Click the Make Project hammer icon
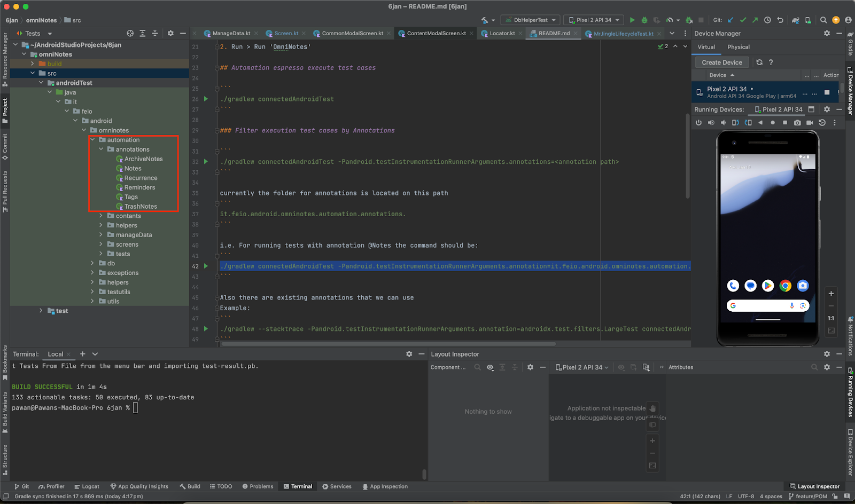855x504 pixels. (485, 20)
